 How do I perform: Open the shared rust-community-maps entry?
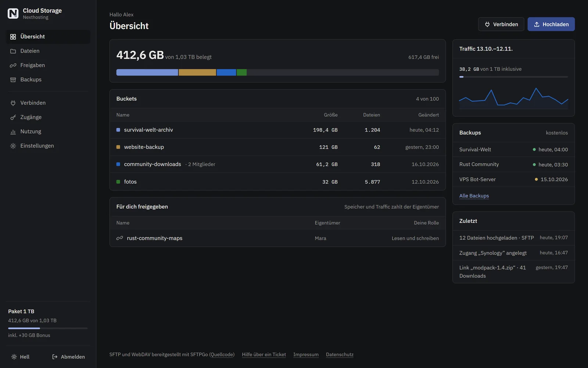click(277, 238)
